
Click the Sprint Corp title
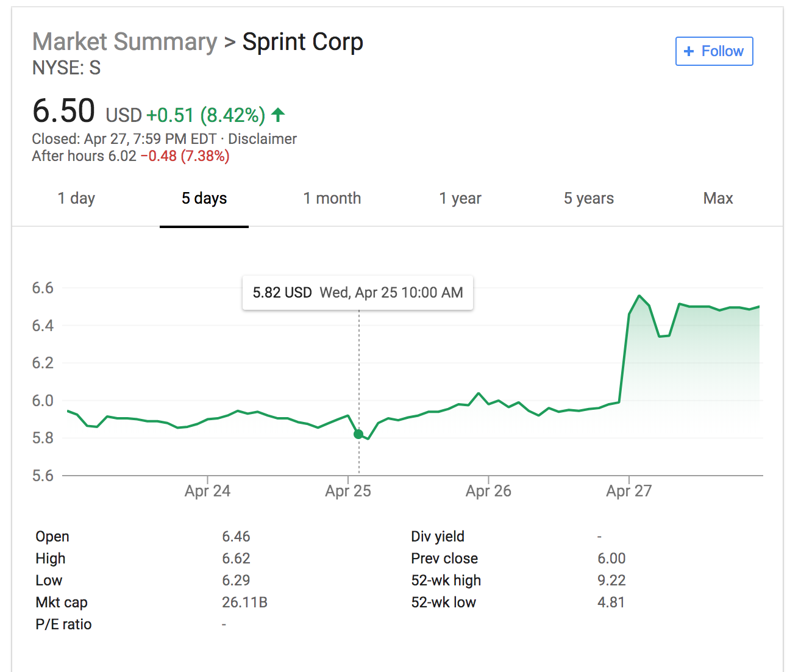pyautogui.click(x=302, y=42)
